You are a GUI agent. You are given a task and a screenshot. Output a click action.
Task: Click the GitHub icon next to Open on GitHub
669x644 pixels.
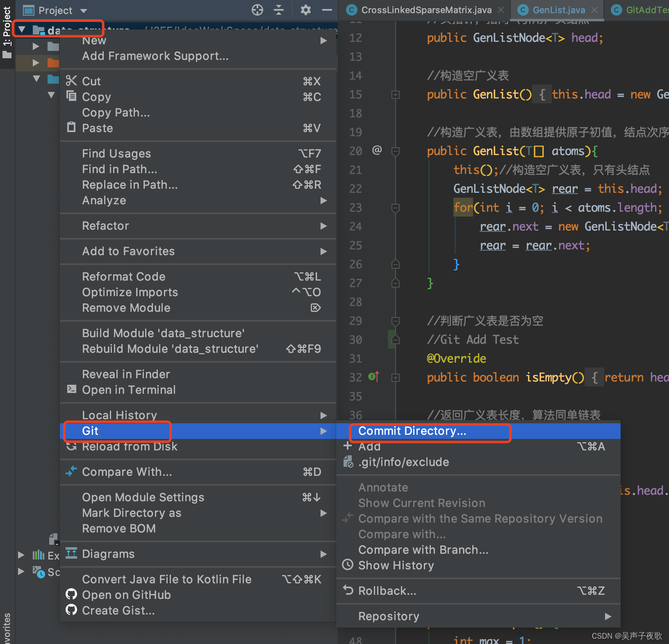[71, 594]
